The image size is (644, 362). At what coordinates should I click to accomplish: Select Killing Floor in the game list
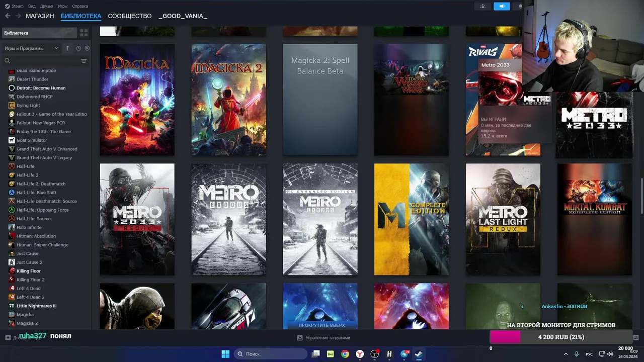[29, 271]
